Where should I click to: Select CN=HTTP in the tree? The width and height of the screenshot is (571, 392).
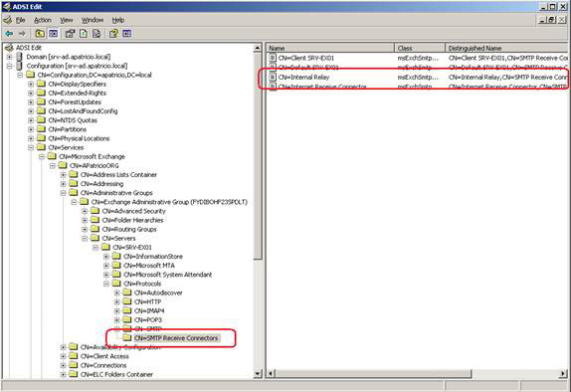(147, 301)
